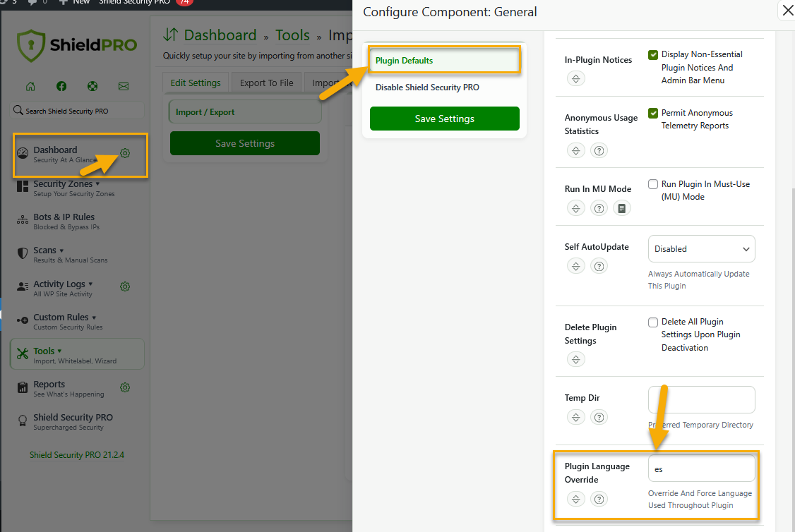Open help for Self AutoUpdate
Viewport: 795px width, 532px height.
click(599, 266)
